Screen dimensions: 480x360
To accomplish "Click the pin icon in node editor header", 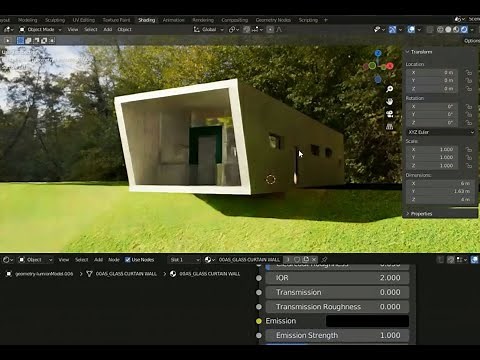I will point(324,260).
